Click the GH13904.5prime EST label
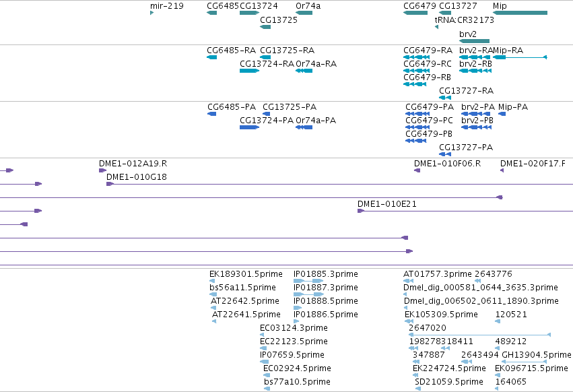Viewport: 573px width, 392px height. coord(537,355)
